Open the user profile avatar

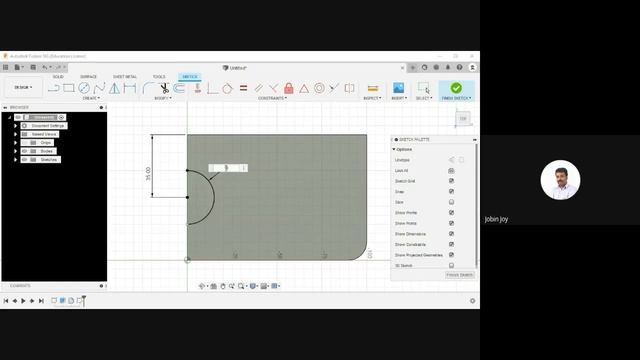(472, 67)
